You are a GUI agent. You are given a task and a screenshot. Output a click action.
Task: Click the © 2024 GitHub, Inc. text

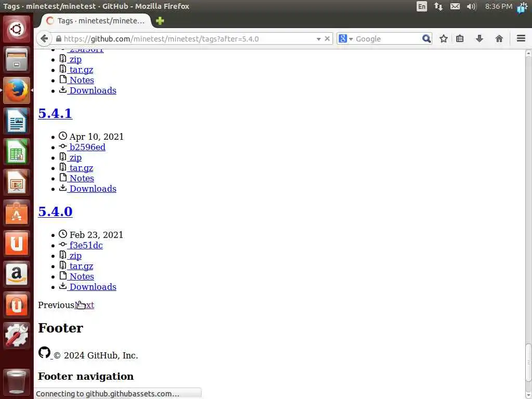coord(96,355)
